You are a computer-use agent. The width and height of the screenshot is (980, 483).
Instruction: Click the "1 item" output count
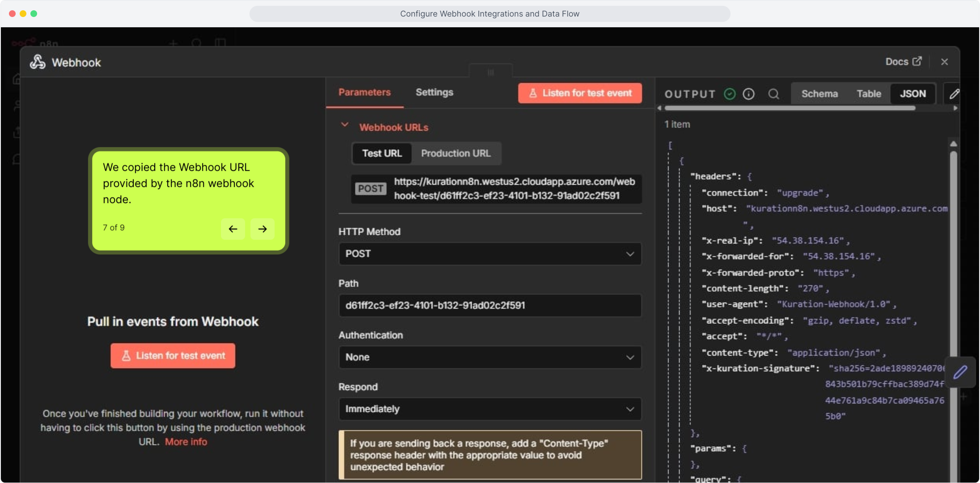tap(677, 125)
